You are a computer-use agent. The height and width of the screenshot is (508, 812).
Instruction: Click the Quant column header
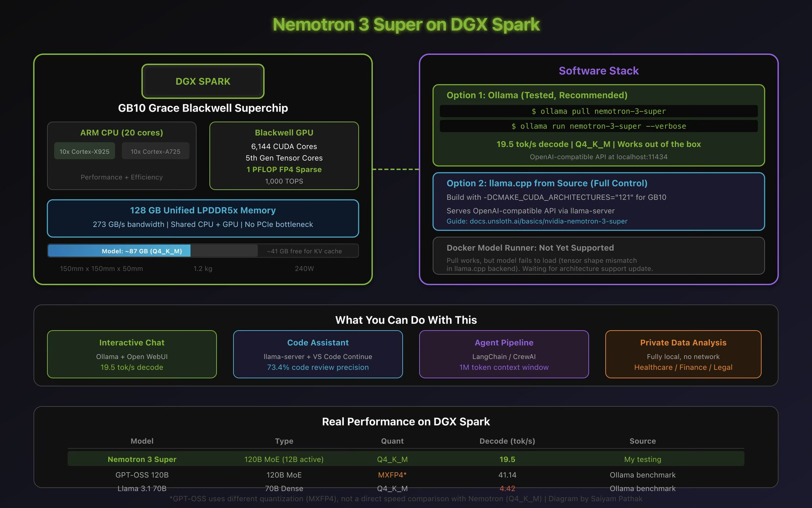coord(392,441)
